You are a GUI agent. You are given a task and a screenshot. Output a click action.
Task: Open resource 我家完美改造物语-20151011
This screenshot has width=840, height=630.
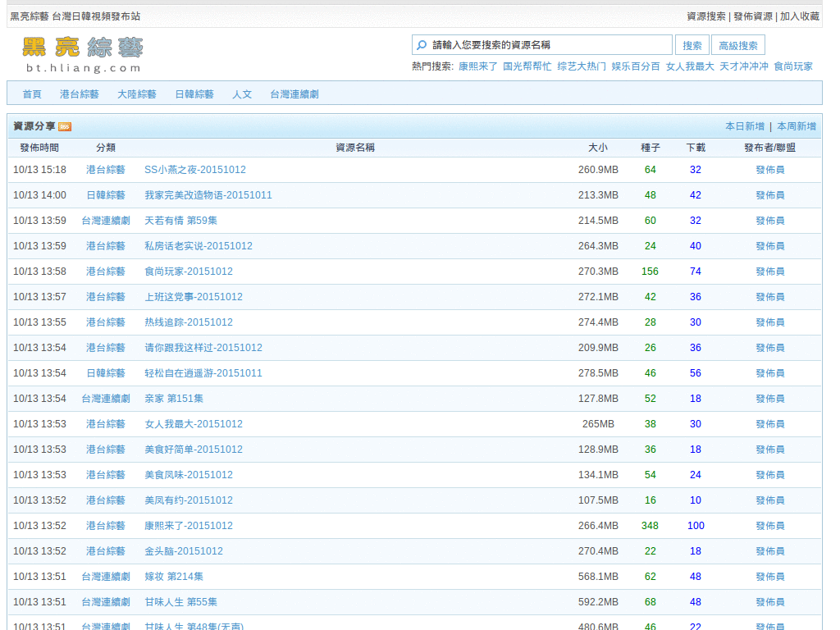(x=208, y=195)
